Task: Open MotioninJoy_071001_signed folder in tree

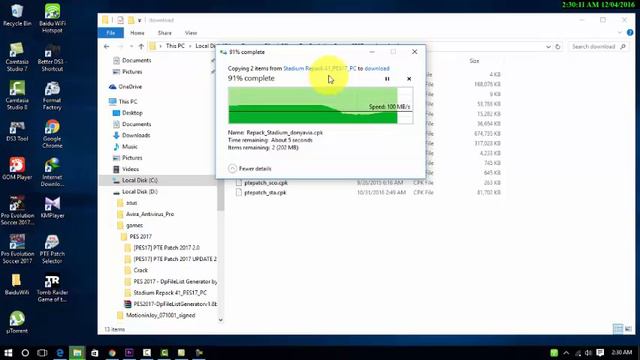Action: (156, 315)
